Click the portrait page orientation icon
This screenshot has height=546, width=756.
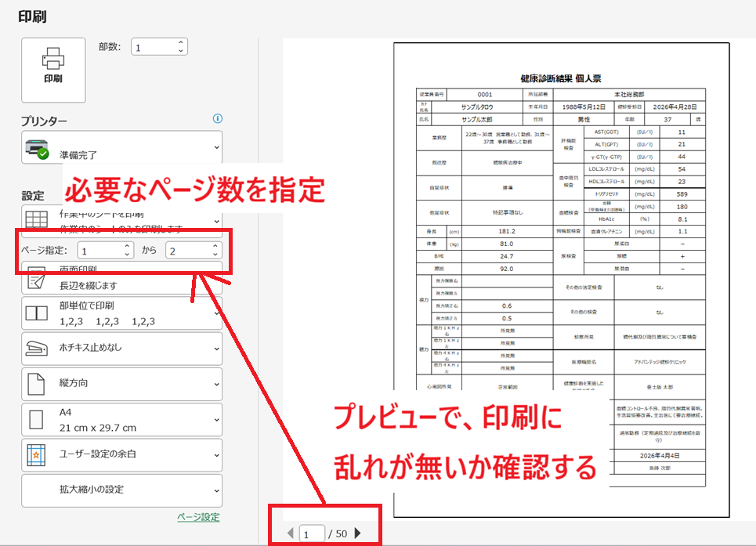tap(37, 384)
